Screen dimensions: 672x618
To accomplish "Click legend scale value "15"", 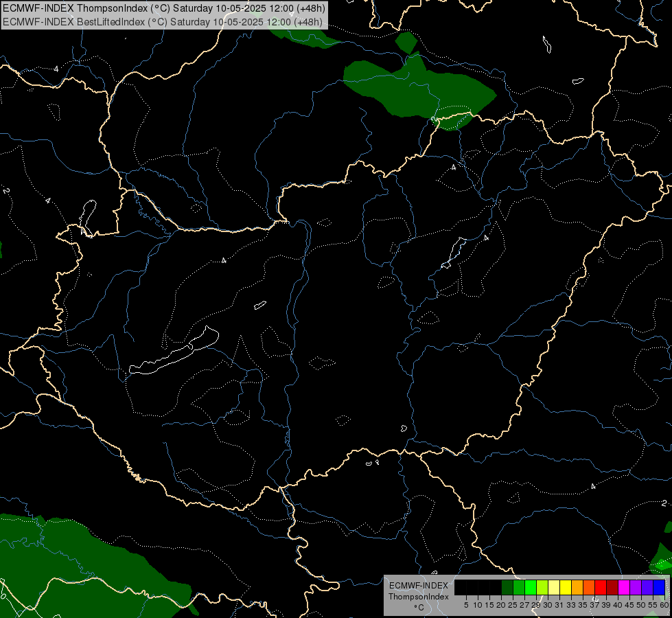I will (489, 605).
